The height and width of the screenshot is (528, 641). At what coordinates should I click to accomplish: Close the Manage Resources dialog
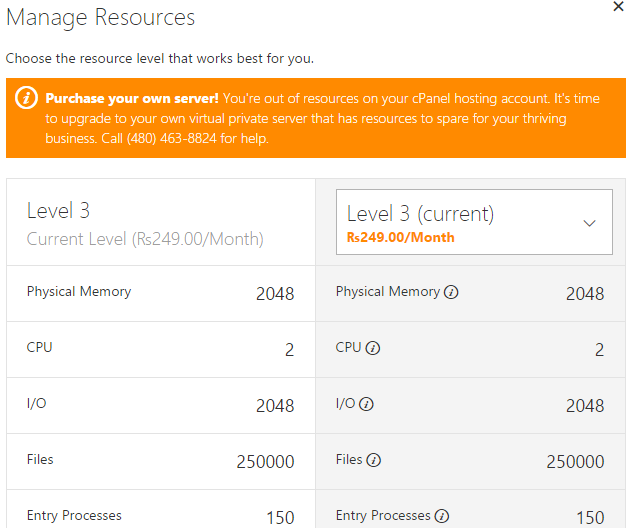tap(619, 6)
